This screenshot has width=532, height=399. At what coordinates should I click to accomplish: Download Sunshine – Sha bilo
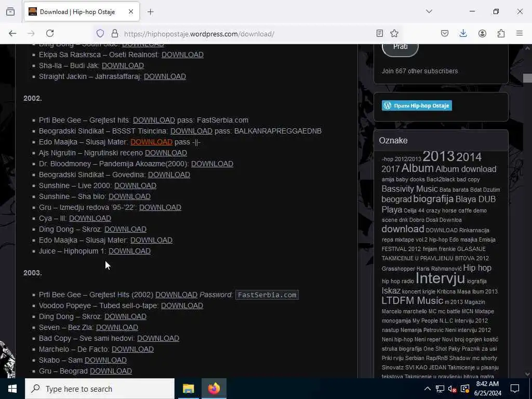pyautogui.click(x=129, y=196)
